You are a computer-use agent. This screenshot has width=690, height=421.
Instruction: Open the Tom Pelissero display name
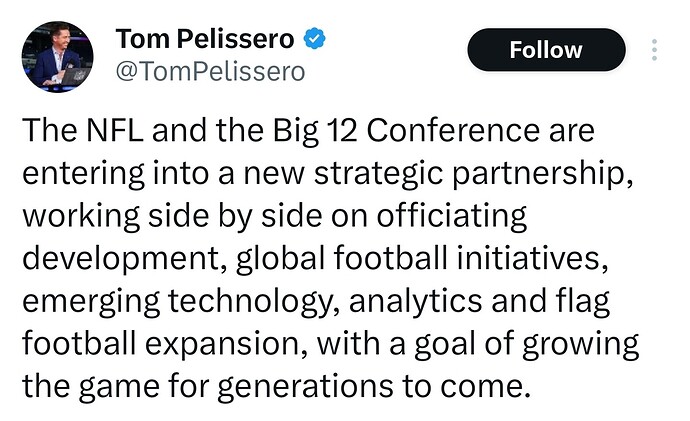click(205, 39)
